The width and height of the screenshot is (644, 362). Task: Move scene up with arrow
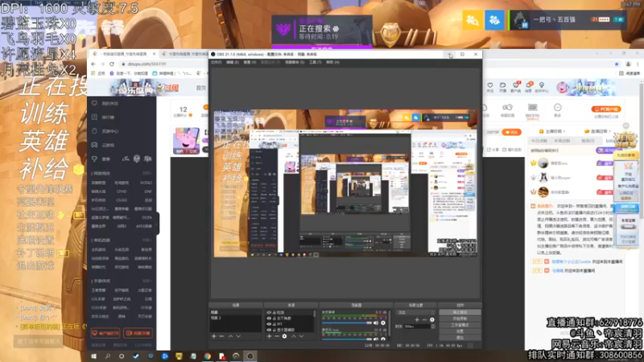coord(230,336)
